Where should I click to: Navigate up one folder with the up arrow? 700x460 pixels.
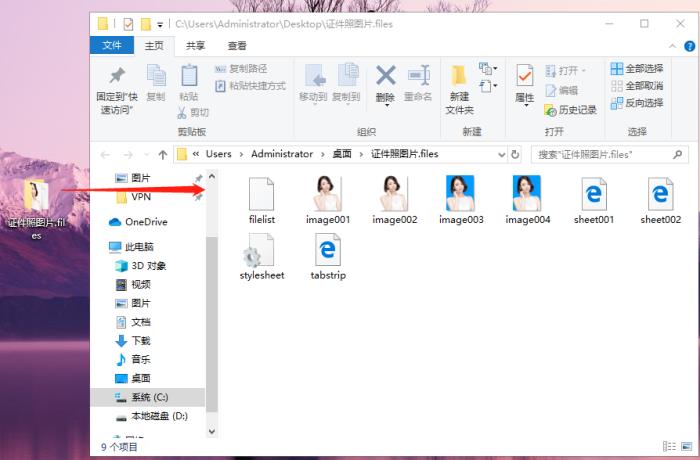coord(163,155)
